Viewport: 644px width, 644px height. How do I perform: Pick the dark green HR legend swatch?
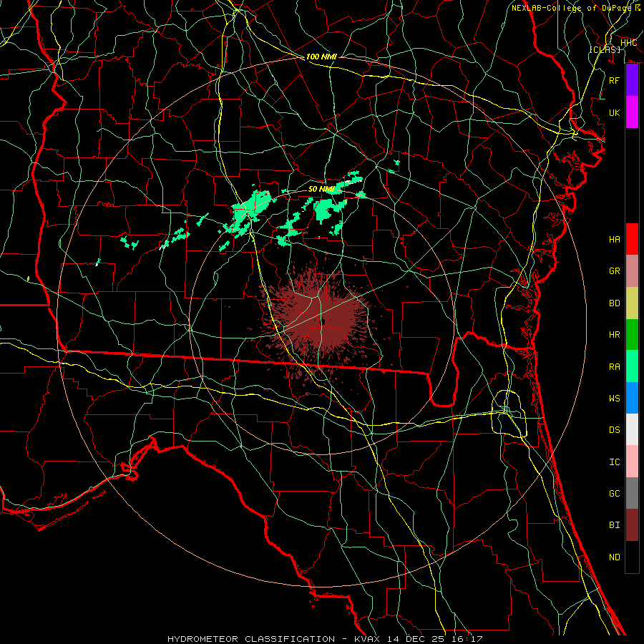(632, 335)
